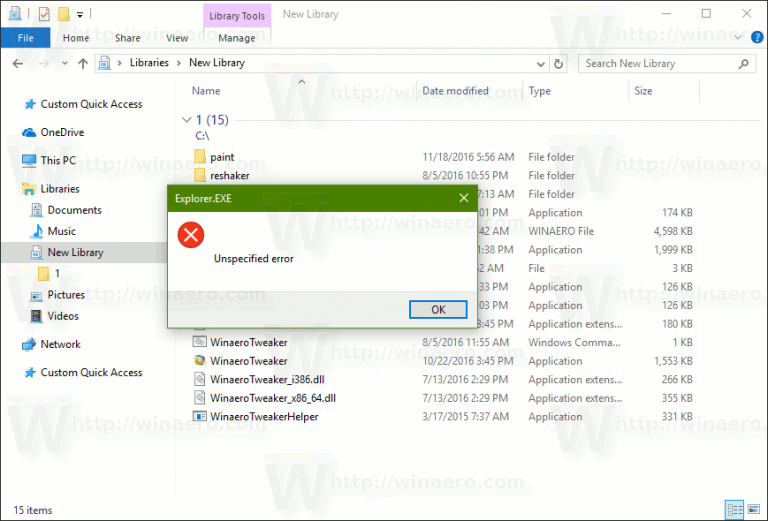Select Libraries in the navigation pane
This screenshot has height=521, width=768.
[x=60, y=189]
